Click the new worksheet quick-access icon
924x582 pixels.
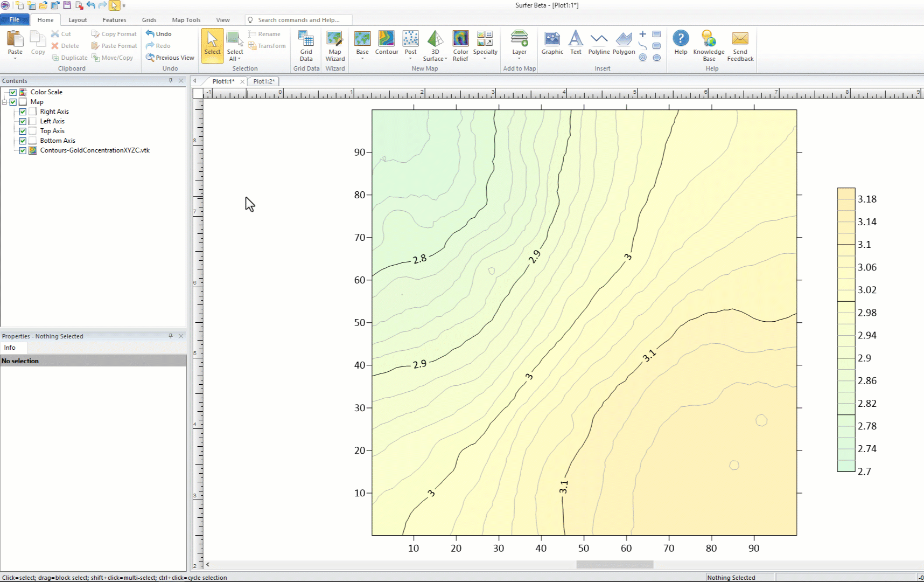tap(31, 5)
